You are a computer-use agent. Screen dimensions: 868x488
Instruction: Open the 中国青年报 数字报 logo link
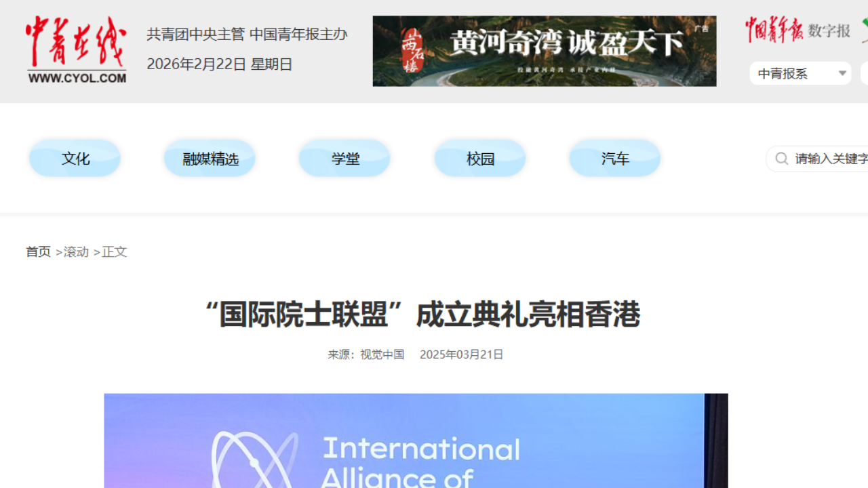coord(797,30)
